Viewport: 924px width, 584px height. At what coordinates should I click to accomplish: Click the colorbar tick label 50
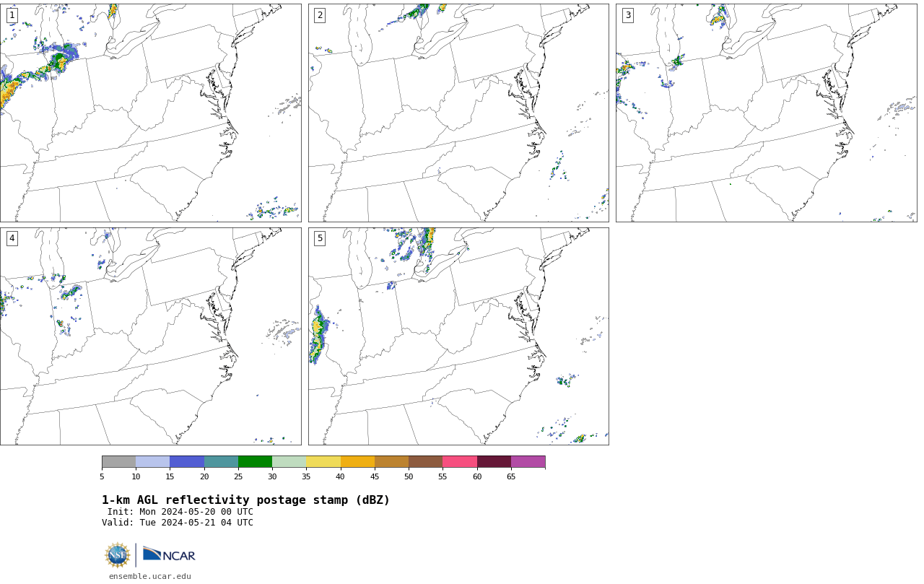click(x=409, y=476)
